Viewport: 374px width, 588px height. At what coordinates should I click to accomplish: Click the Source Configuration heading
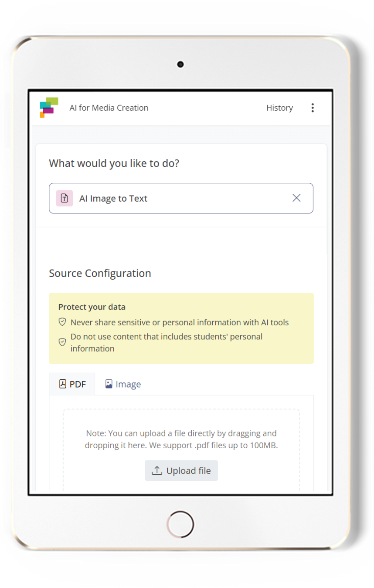point(100,273)
